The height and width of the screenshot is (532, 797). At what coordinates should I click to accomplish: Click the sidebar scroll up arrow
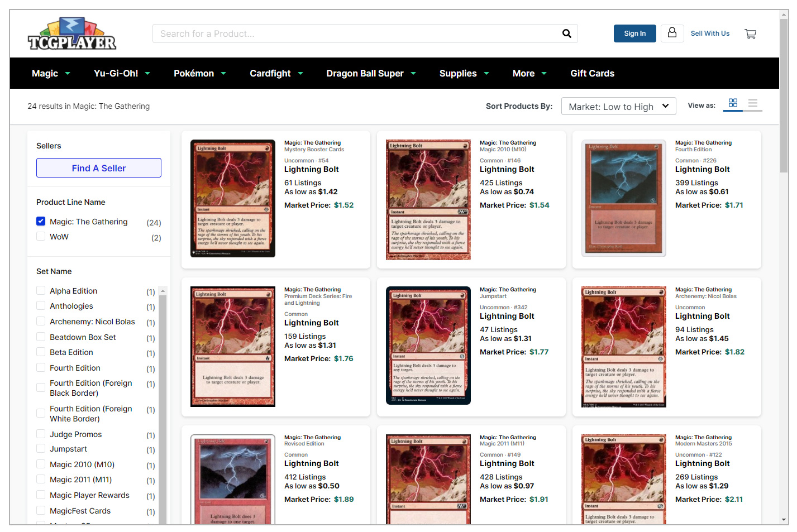(x=163, y=291)
